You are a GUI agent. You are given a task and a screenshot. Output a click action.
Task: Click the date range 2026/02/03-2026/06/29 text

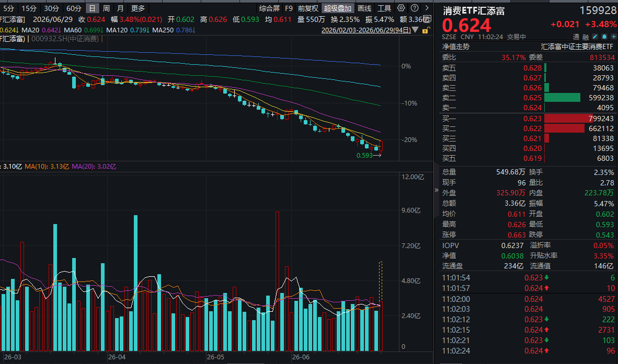[366, 30]
